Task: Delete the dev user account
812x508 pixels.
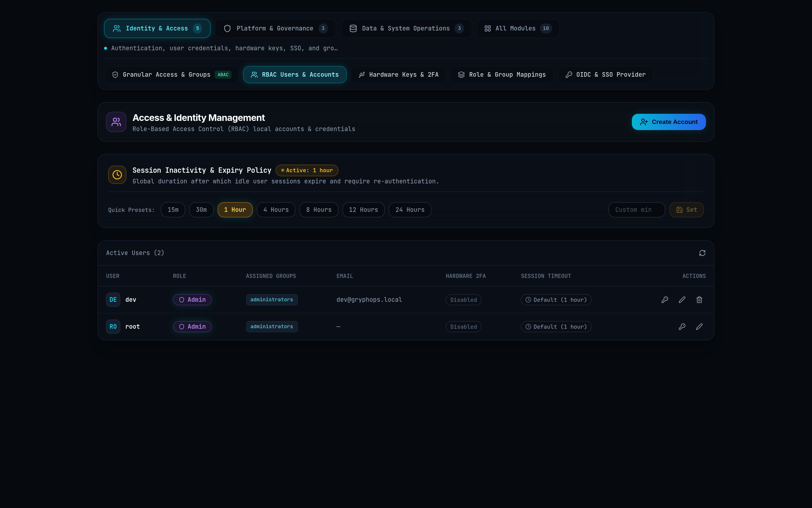Action: point(699,300)
